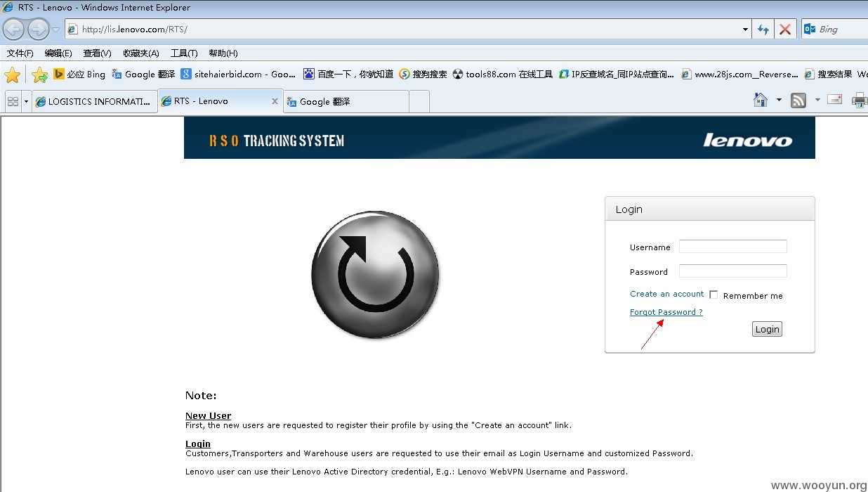
Task: Switch to the LOGISTICS INFORMATI... tab
Action: tap(94, 101)
